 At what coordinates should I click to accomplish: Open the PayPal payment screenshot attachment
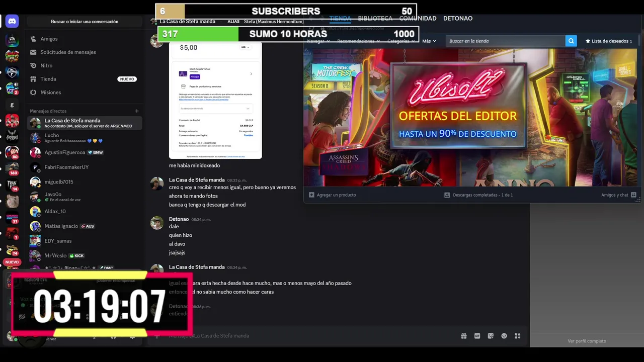click(x=215, y=100)
